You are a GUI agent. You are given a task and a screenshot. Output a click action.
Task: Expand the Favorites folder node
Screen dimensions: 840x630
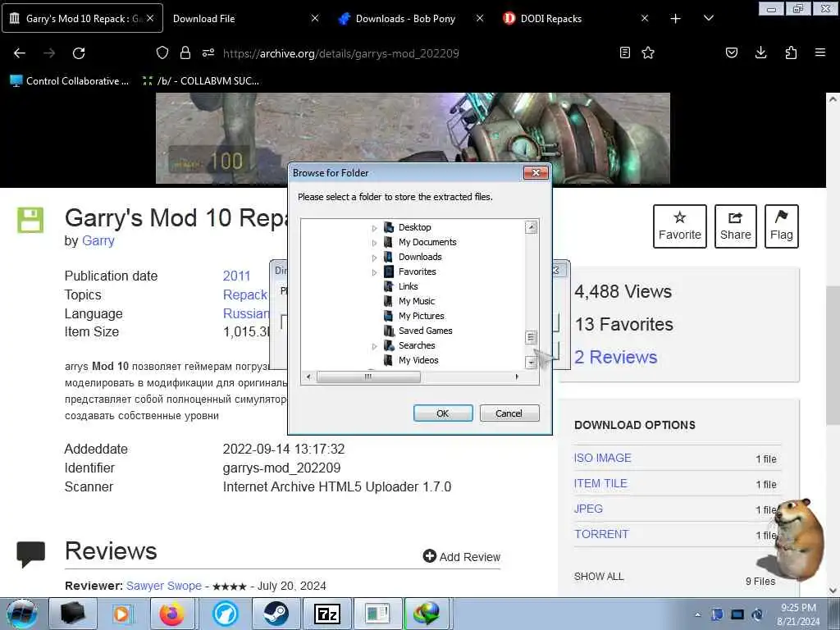tap(374, 272)
